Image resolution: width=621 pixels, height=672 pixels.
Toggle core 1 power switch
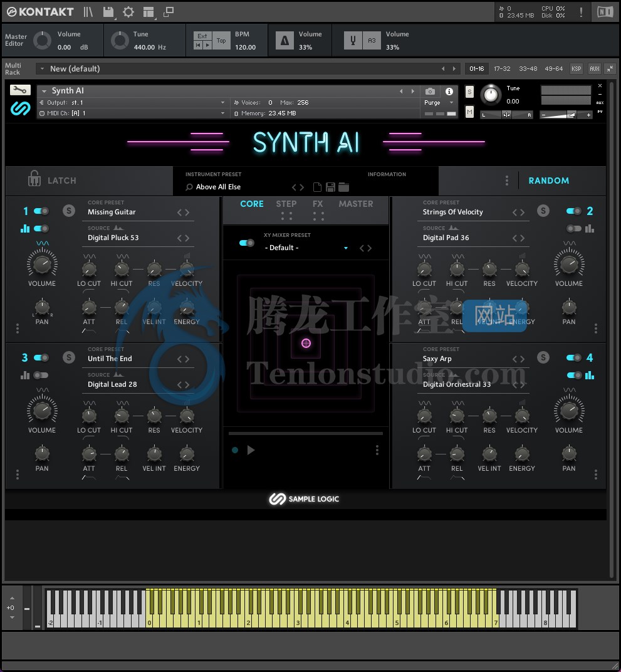[x=41, y=211]
